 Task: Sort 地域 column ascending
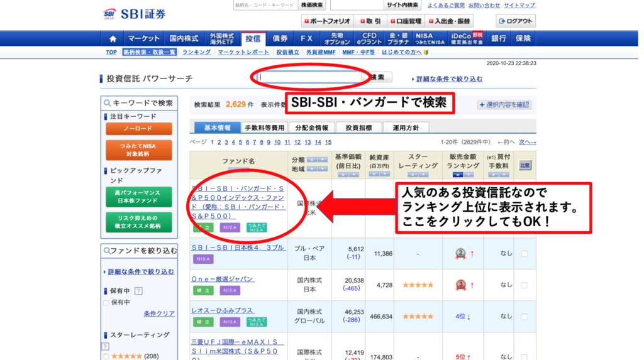click(x=312, y=169)
